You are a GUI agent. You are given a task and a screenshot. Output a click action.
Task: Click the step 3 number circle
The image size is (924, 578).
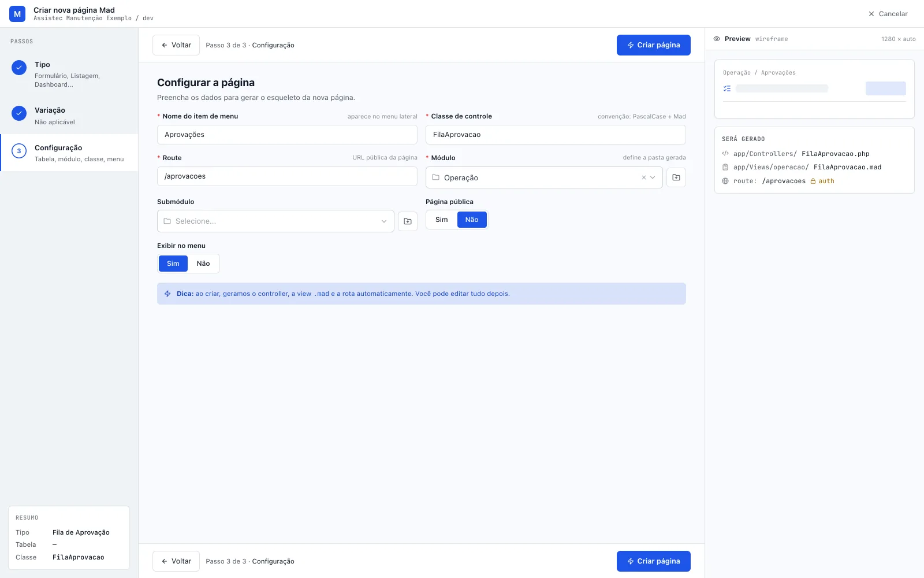point(19,151)
